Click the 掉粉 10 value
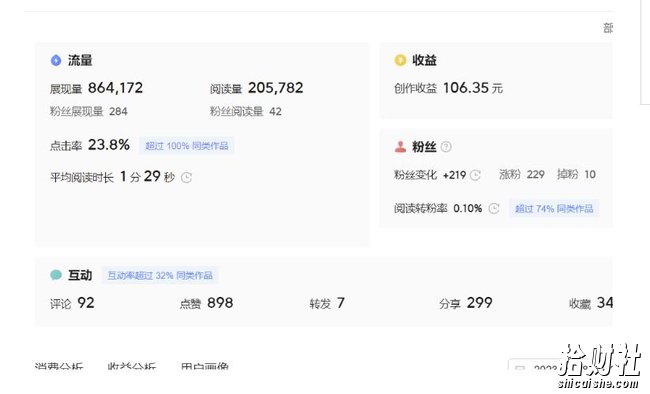650x394 pixels. click(x=590, y=175)
